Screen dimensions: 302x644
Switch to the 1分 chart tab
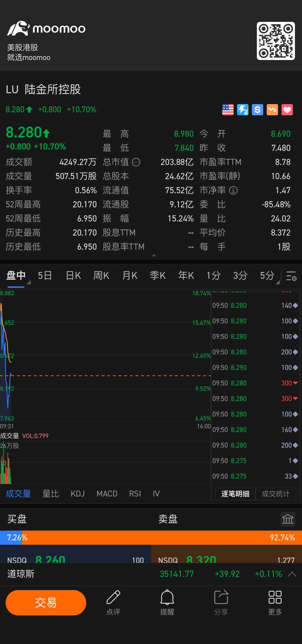point(213,276)
